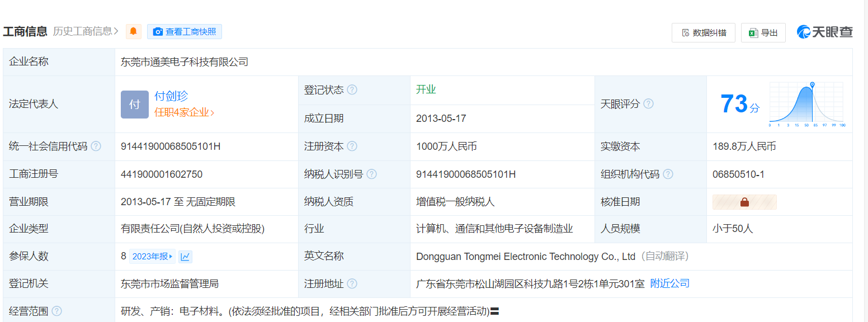The height and width of the screenshot is (322, 868).
Task: Click help icon beside 统一社会信用代码
Action: [x=96, y=146]
